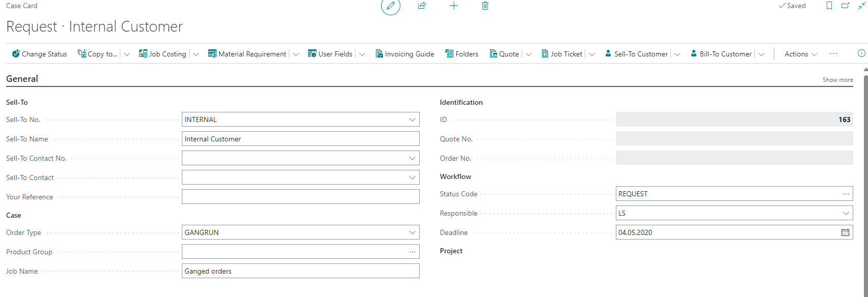Click the information circle icon
This screenshot has height=297, width=868.
861,53
